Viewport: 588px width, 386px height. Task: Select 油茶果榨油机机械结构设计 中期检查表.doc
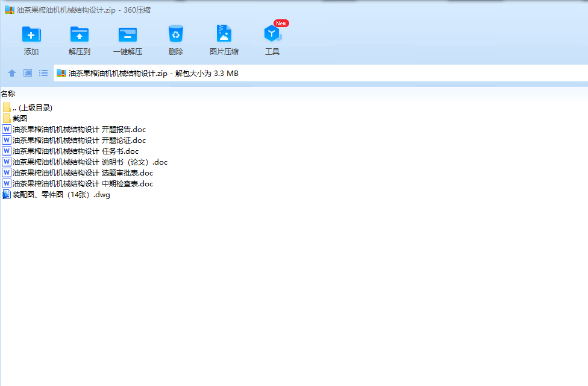tap(83, 184)
